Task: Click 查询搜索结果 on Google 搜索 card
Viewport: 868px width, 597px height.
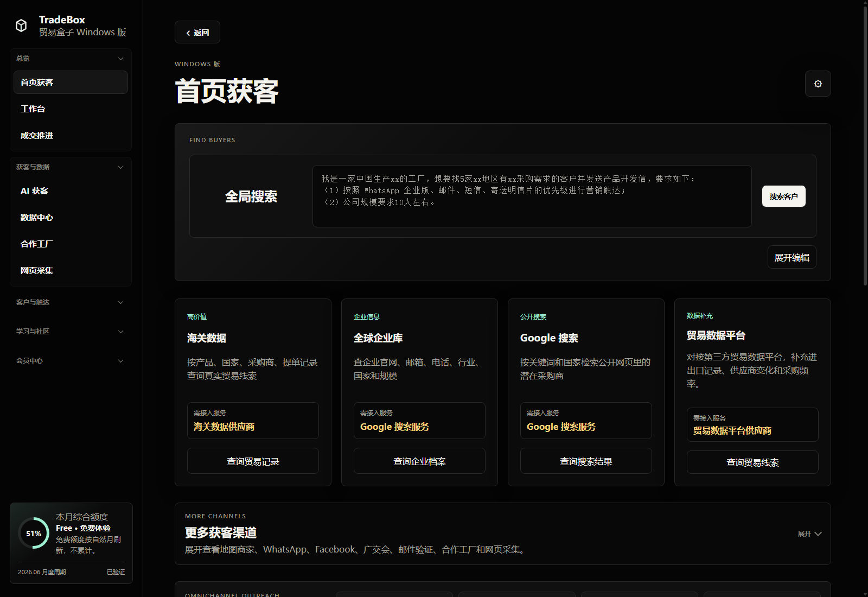Action: point(586,461)
